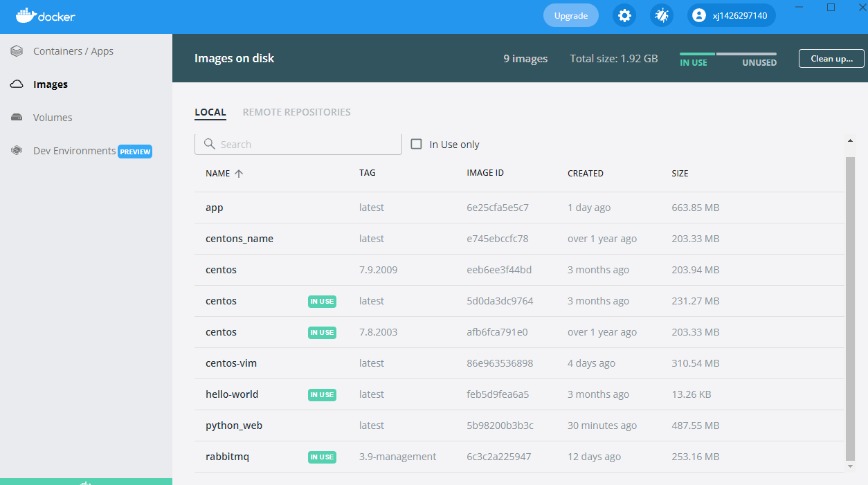
Task: Select the rabbitmq image row
Action: coord(519,457)
